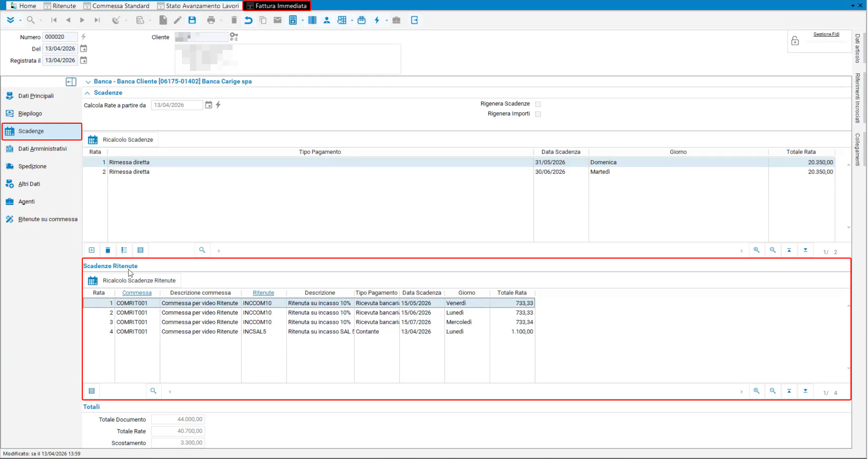The height and width of the screenshot is (459, 868).
Task: Add new row in Scadenze grid
Action: point(92,250)
